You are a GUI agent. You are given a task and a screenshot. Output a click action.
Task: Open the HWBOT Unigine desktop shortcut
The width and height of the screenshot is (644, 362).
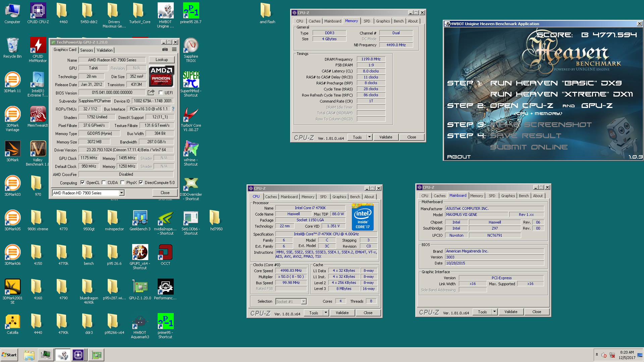(165, 15)
